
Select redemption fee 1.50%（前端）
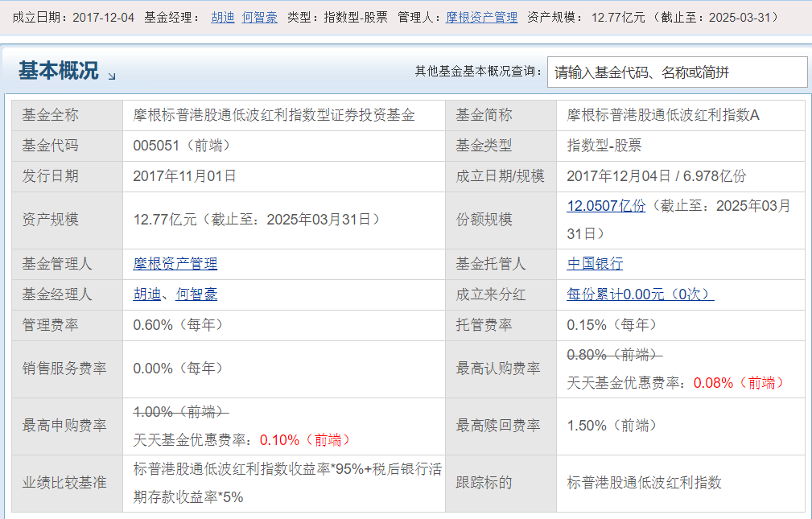point(612,426)
